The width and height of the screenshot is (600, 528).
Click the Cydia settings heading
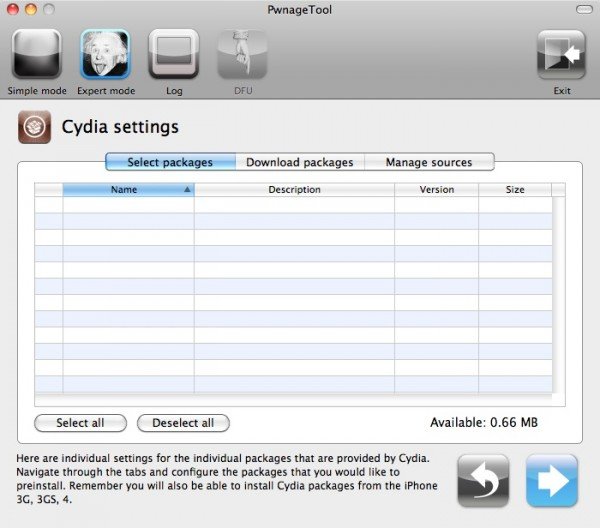(x=120, y=127)
